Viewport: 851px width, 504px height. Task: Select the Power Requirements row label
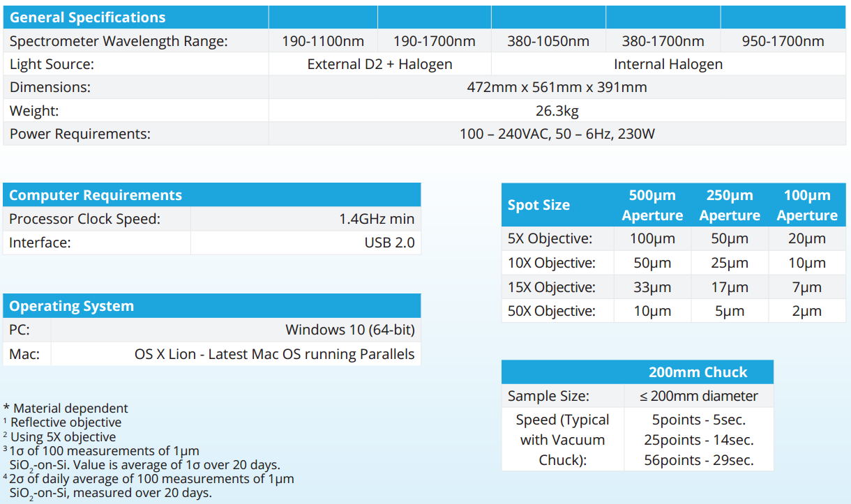80,134
